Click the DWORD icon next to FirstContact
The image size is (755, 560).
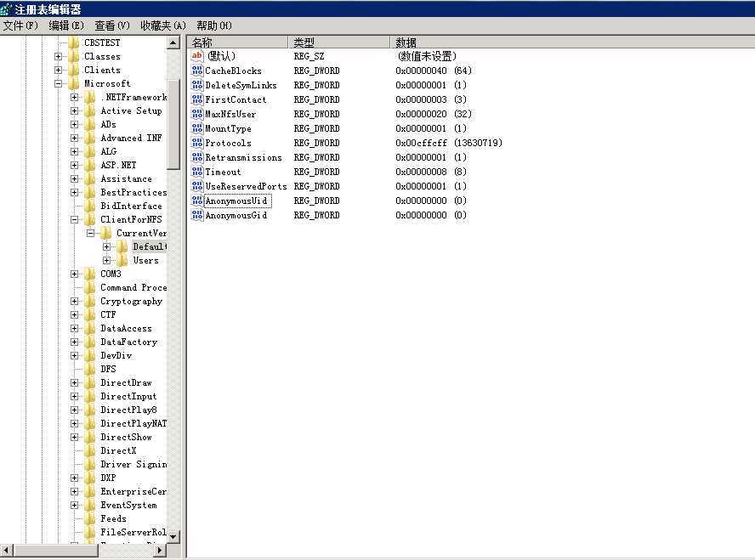(197, 99)
